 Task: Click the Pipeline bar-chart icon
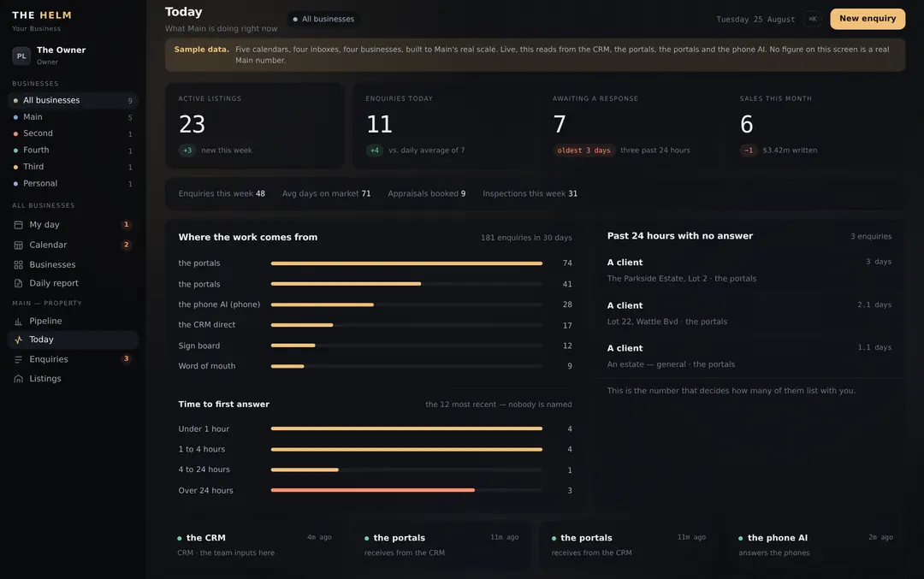click(18, 321)
